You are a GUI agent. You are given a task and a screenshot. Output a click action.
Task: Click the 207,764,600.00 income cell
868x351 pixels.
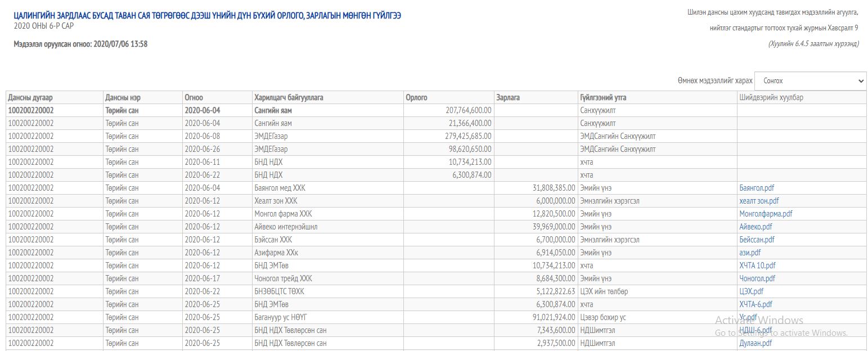pos(468,110)
